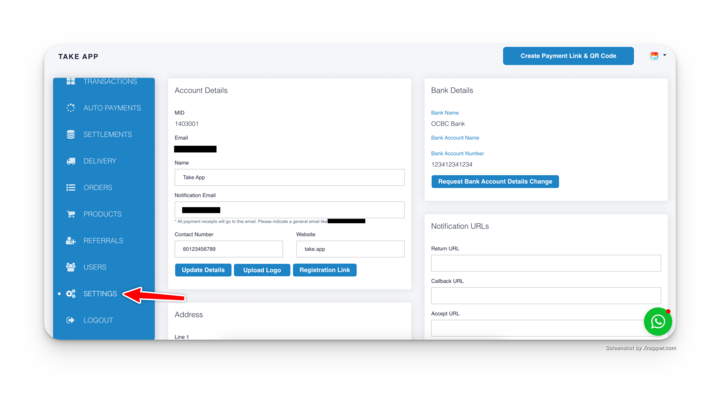Select Orders in the sidebar
This screenshot has width=720, height=395.
[x=97, y=187]
